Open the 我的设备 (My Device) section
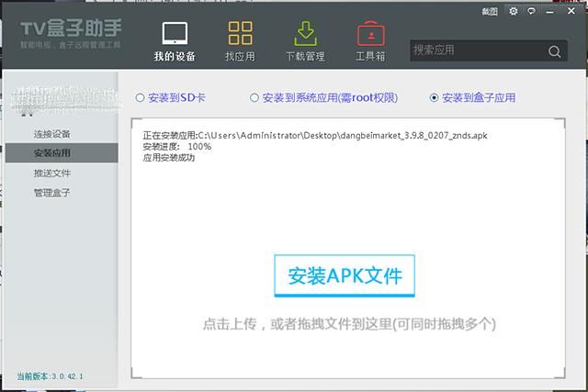The image size is (588, 392). [175, 41]
